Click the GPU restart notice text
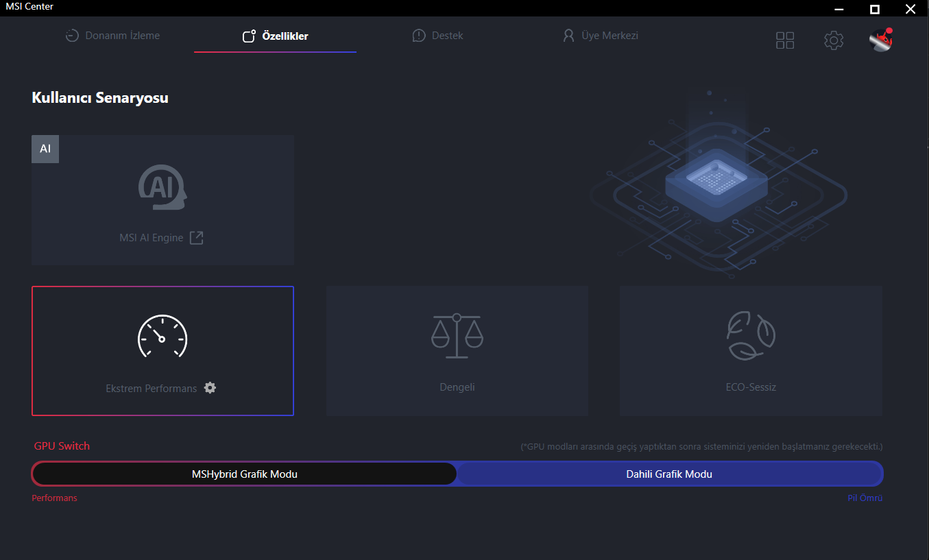 (x=701, y=447)
